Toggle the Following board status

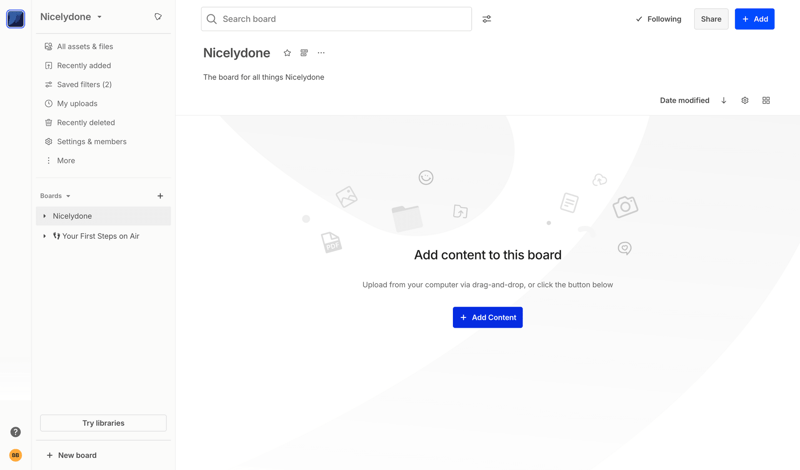[x=658, y=19]
